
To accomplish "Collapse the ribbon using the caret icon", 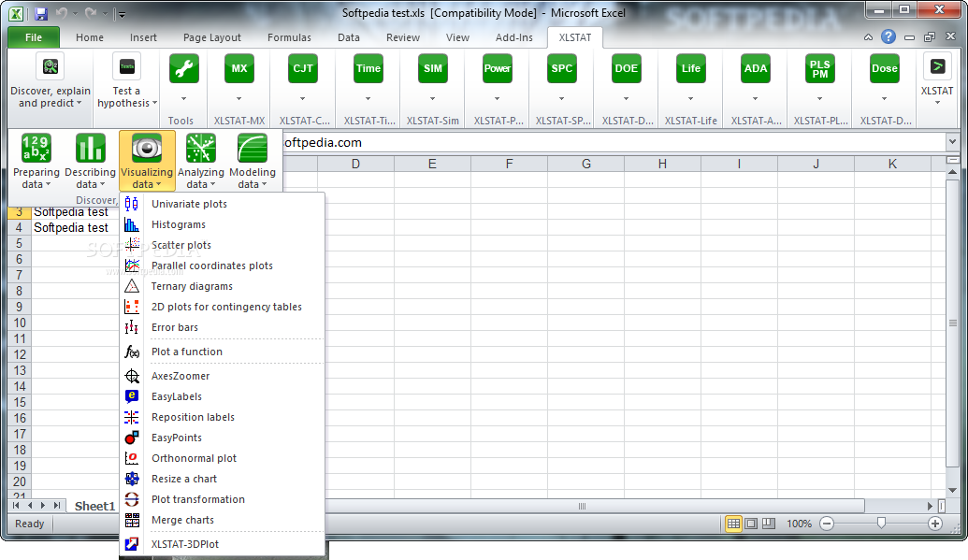I will 868,37.
